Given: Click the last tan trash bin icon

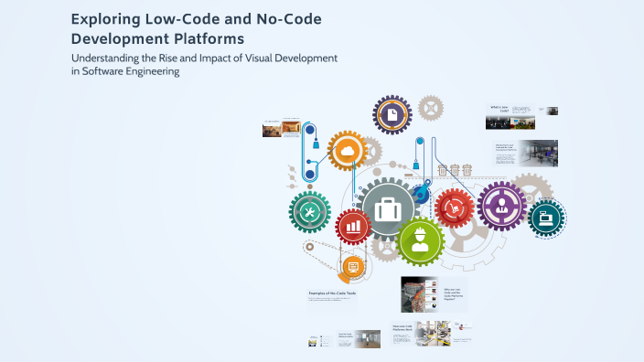Looking at the screenshot, I should pyautogui.click(x=467, y=170).
